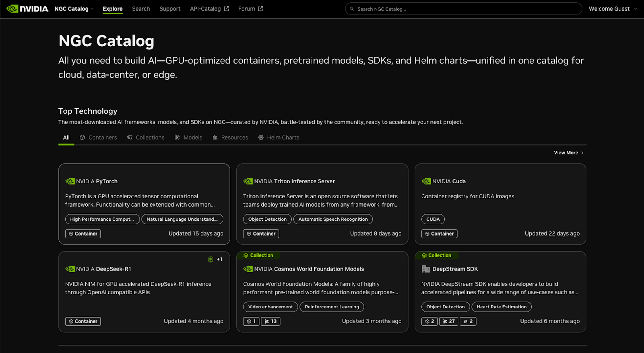Open the NVIDIA DeepSeek-R1 card title

[103, 269]
